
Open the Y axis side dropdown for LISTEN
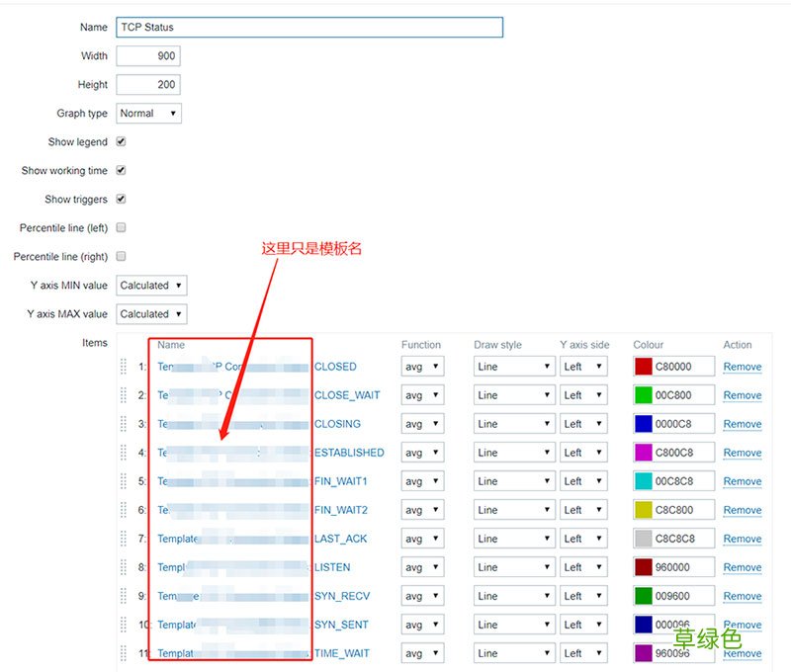point(583,568)
